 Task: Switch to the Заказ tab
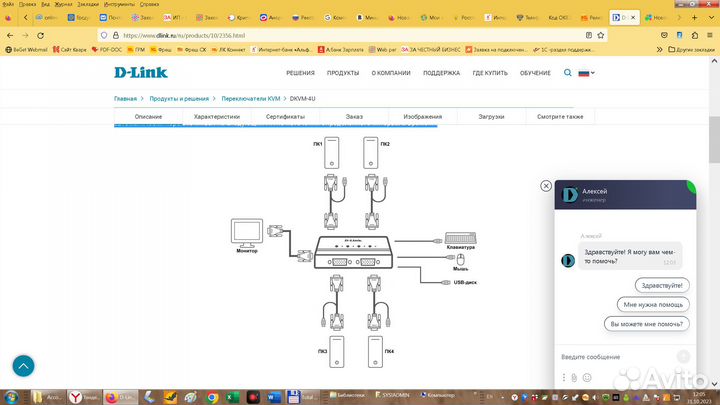pyautogui.click(x=354, y=117)
